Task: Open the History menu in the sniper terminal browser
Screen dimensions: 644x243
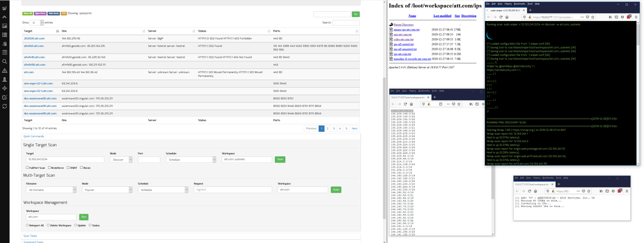Action: coord(508,4)
